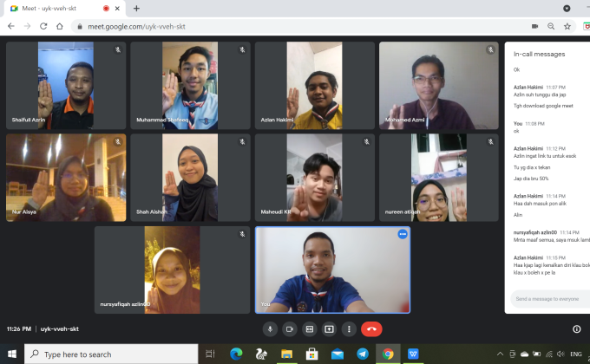Click the muted mic icon on Shah Aishah's tile
Viewport: 590px width, 364px height.
pos(242,142)
